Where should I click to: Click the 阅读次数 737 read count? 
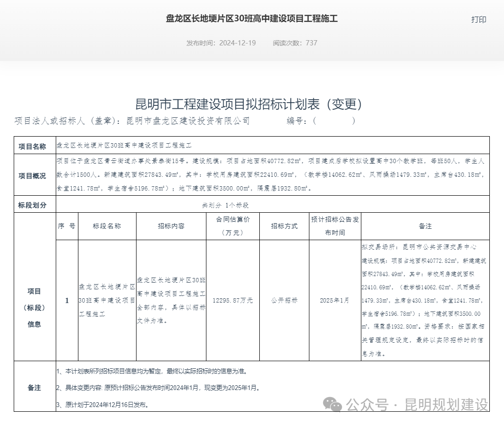[x=295, y=43]
